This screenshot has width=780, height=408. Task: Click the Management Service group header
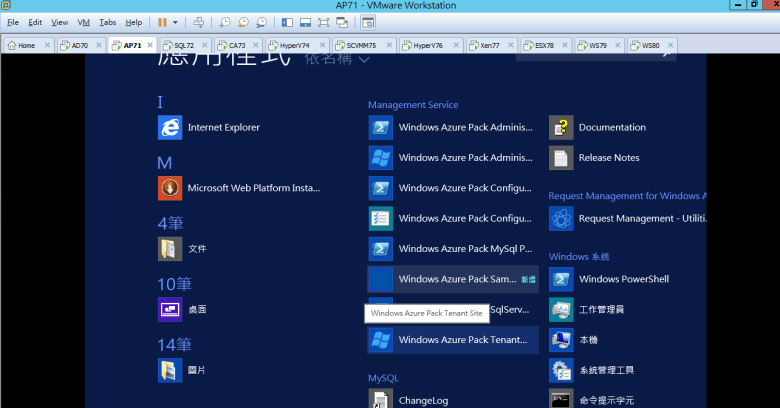(413, 105)
